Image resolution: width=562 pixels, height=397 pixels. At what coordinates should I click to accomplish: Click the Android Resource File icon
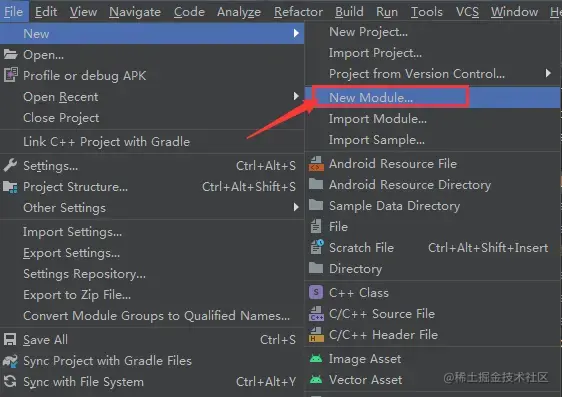point(316,164)
